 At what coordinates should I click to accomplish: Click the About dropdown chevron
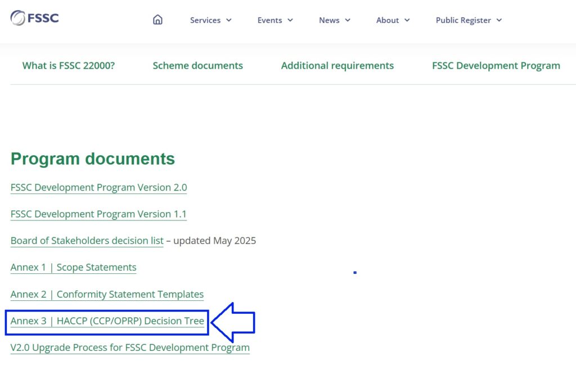[407, 20]
